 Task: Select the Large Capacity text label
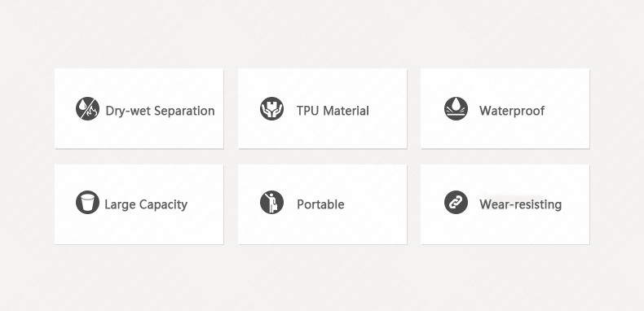[146, 204]
